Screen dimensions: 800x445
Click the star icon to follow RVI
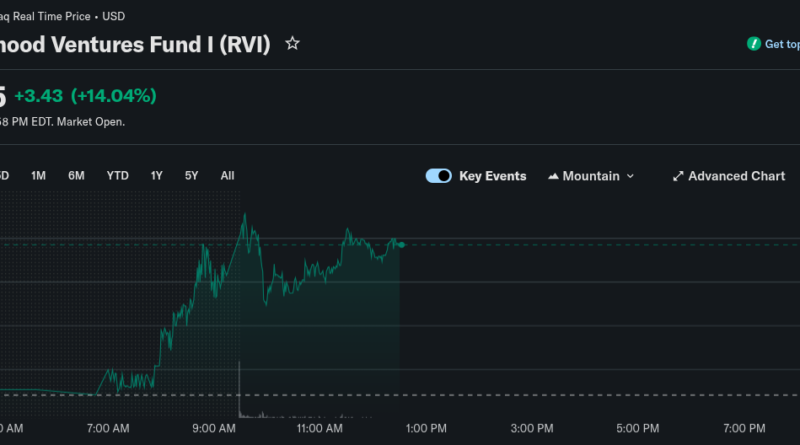coord(292,44)
